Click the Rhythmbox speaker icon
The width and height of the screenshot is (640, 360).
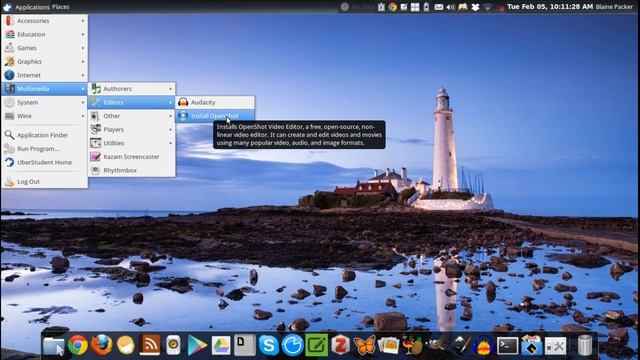tap(96, 170)
